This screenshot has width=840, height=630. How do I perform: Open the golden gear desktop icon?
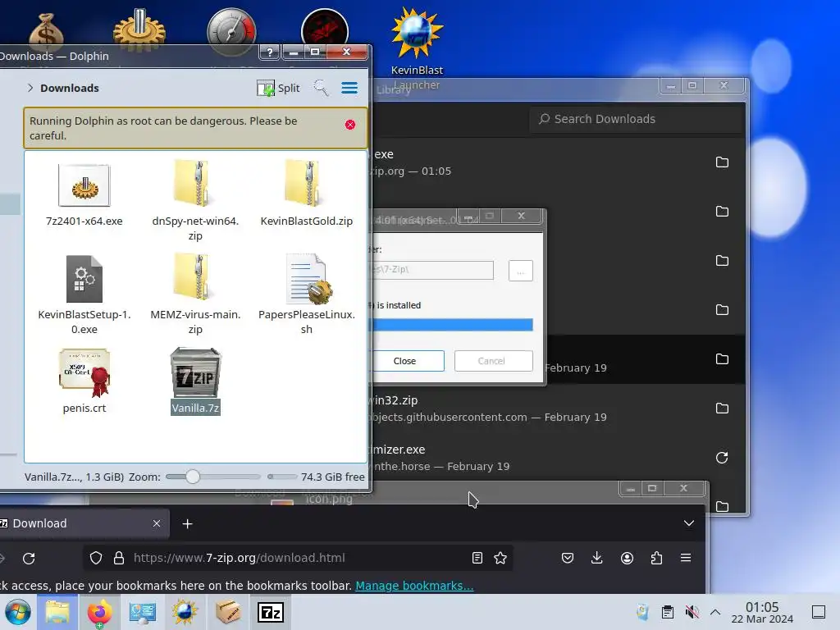pyautogui.click(x=139, y=30)
